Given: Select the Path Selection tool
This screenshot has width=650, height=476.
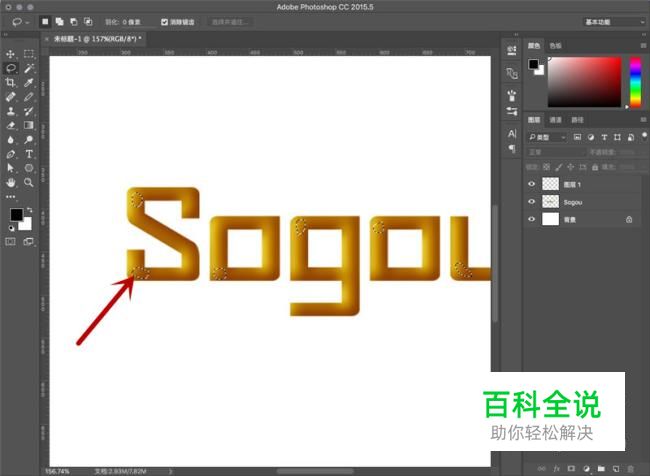Looking at the screenshot, I should [x=10, y=168].
